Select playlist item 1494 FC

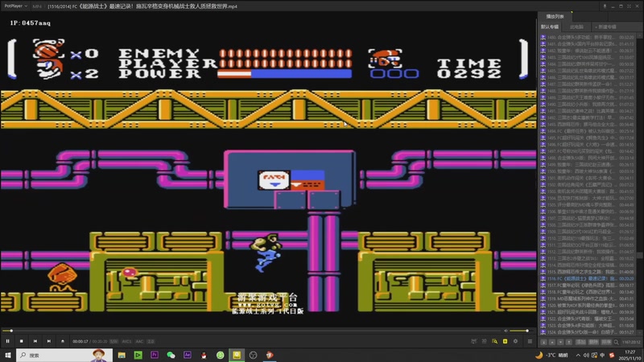click(x=588, y=131)
